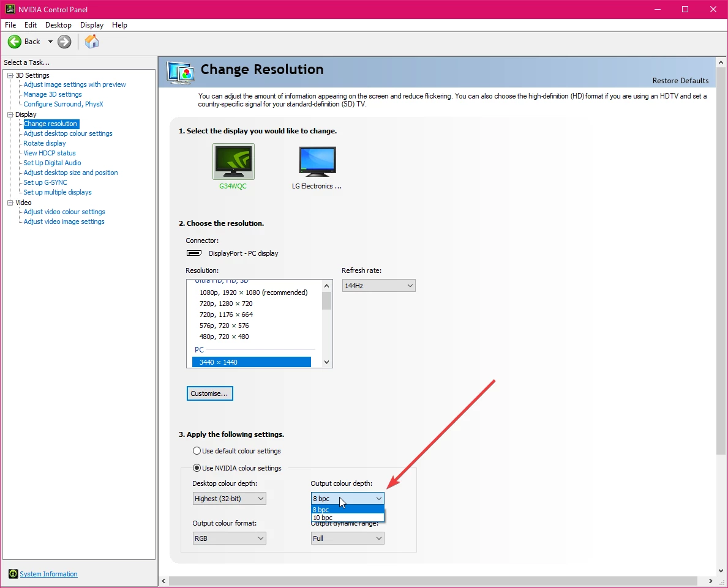Select Change resolution in task tree
This screenshot has width=728, height=588.
(51, 124)
